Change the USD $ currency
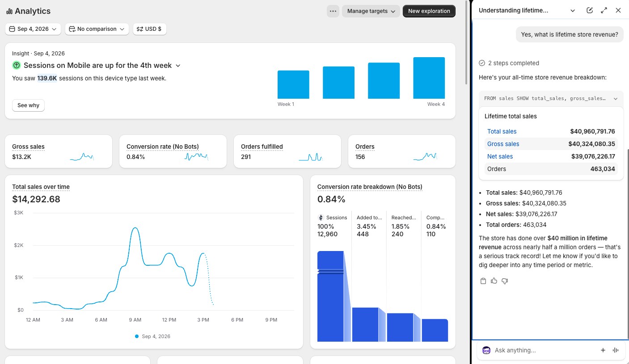The width and height of the screenshot is (629, 364). (x=149, y=29)
